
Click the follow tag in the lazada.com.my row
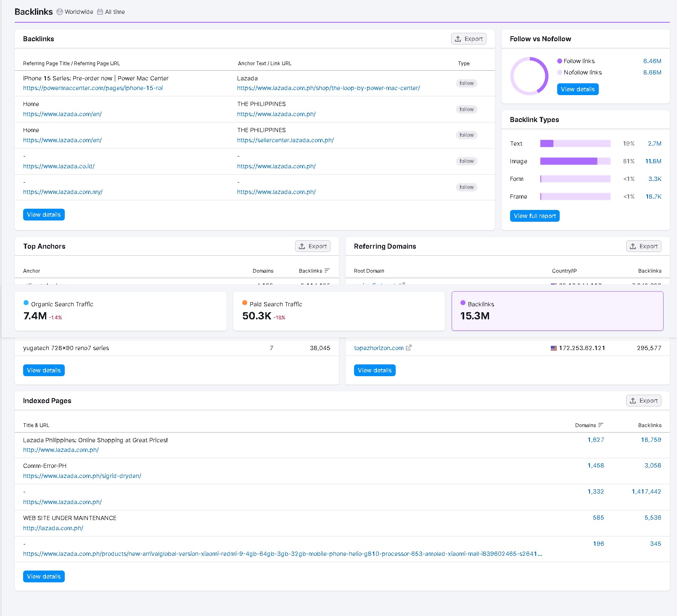(467, 187)
